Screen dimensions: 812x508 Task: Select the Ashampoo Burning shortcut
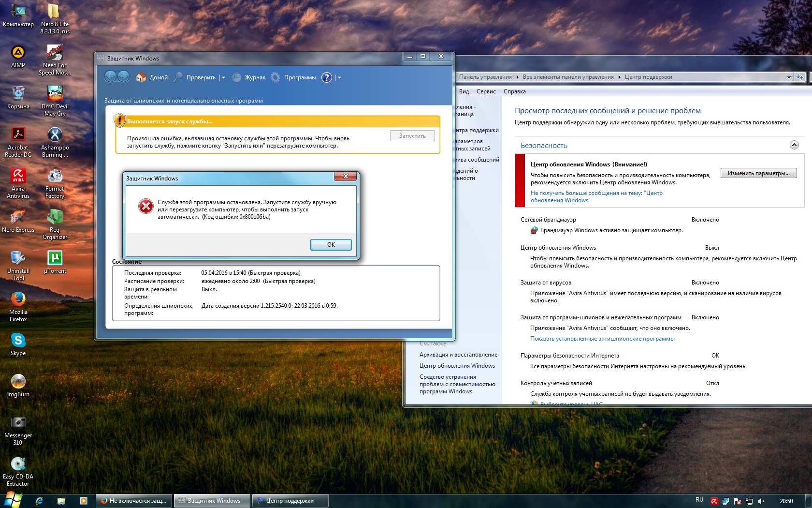(55, 142)
